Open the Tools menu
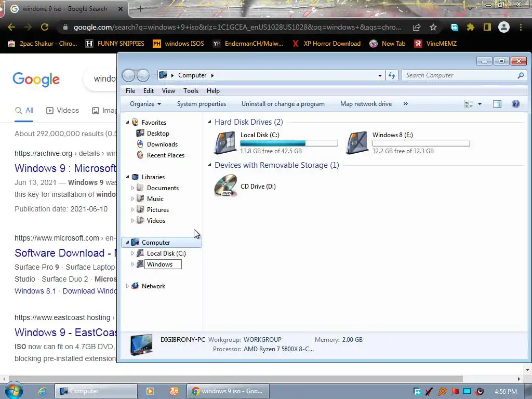 [x=191, y=90]
